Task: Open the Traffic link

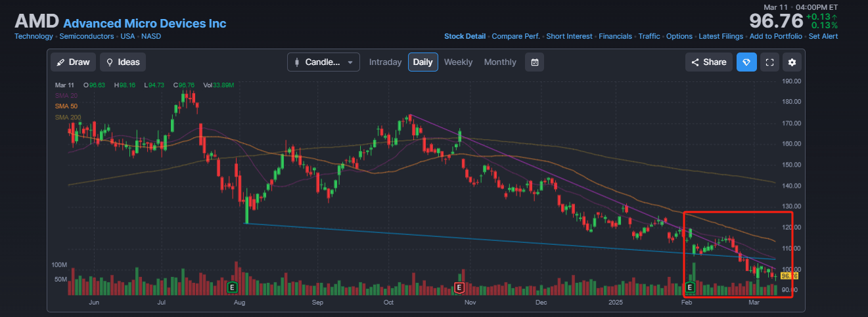Action: click(x=649, y=37)
